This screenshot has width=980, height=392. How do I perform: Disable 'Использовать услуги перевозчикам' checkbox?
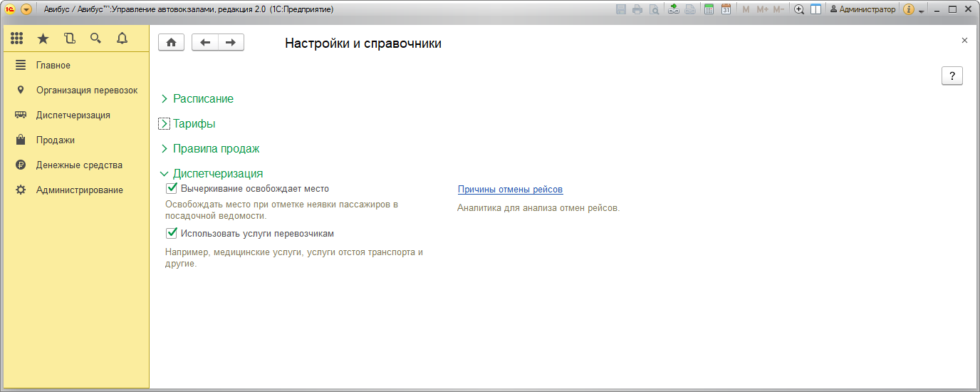[171, 233]
